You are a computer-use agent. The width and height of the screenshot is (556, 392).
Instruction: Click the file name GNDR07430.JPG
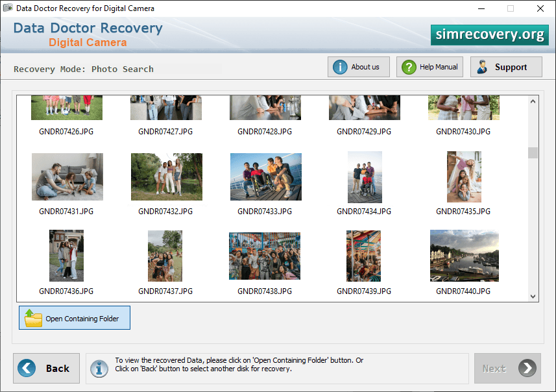[x=463, y=132]
